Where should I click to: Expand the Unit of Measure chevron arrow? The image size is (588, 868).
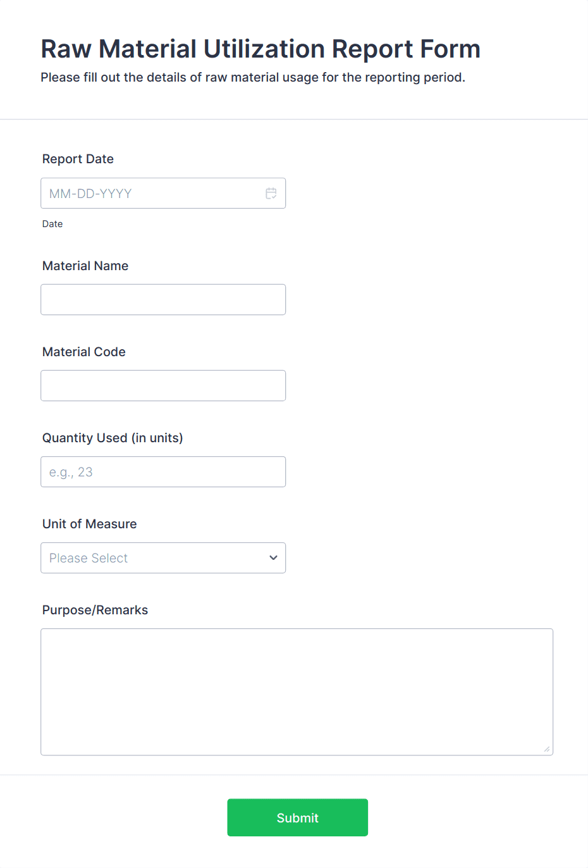[x=273, y=558]
